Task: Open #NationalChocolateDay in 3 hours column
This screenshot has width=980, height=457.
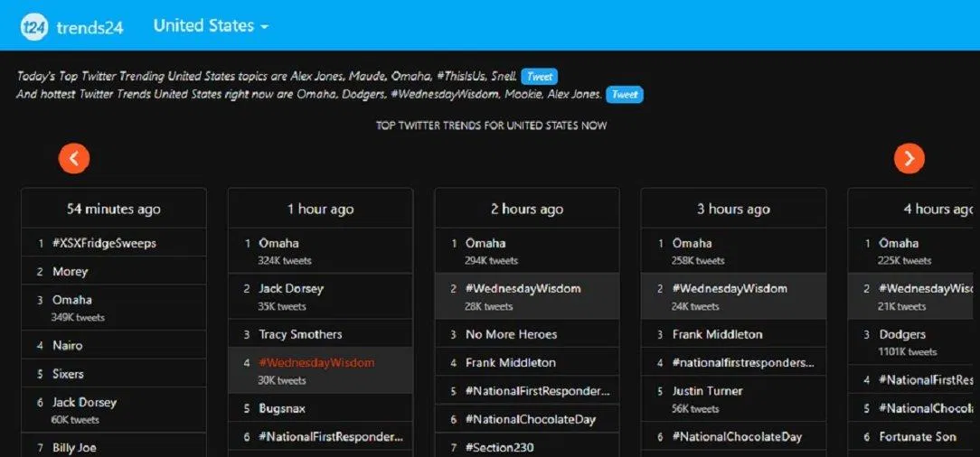Action: 737,436
